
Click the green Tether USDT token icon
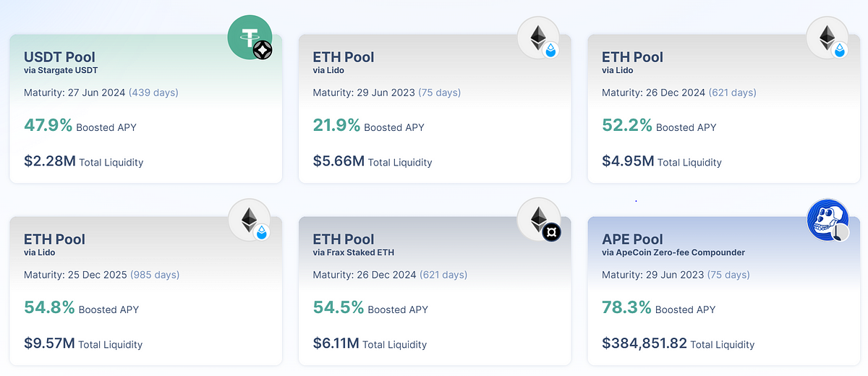[249, 36]
